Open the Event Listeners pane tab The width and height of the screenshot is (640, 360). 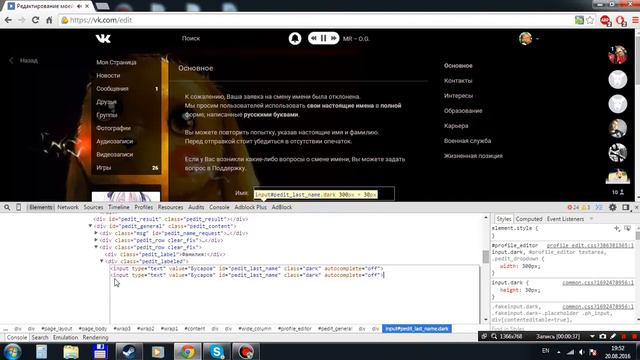[565, 219]
